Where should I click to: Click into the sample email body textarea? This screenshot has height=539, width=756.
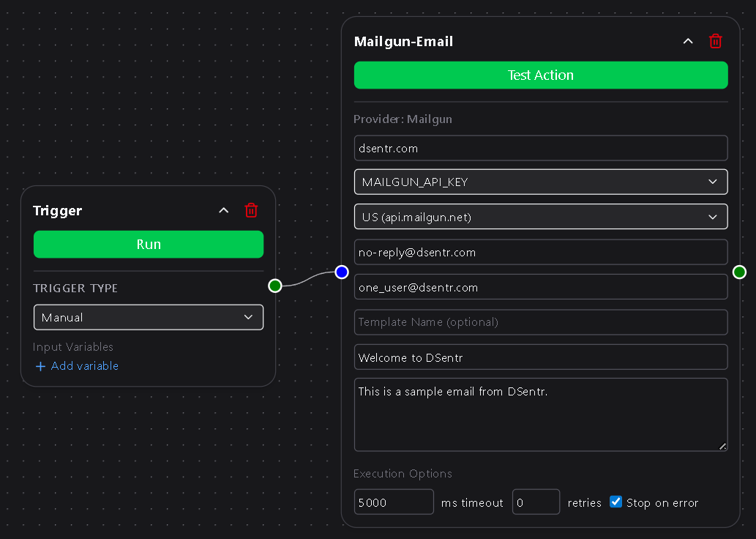point(541,415)
